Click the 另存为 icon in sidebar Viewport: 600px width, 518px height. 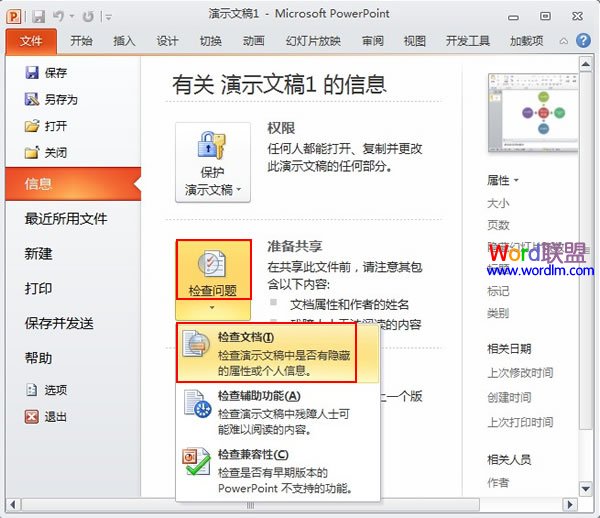32,99
